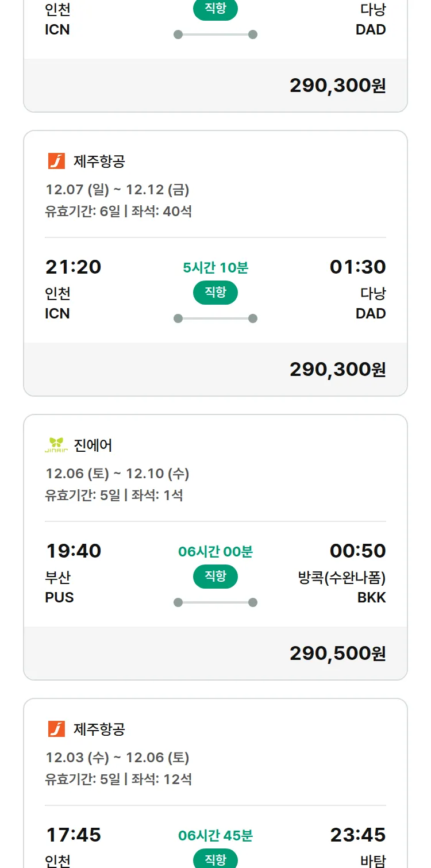431x868 pixels.
Task: Click the Jin Air butterfly logo
Action: point(56,445)
